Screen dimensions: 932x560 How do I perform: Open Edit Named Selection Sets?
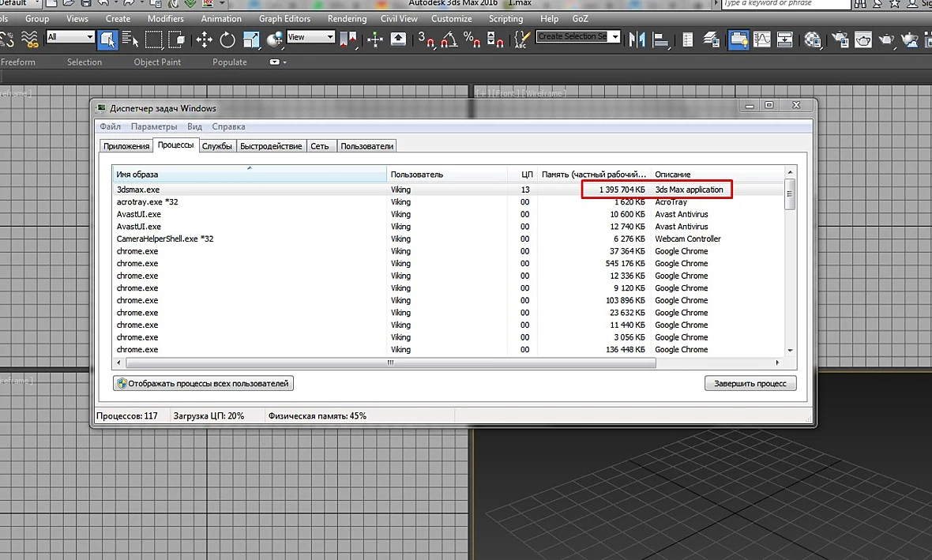(522, 39)
